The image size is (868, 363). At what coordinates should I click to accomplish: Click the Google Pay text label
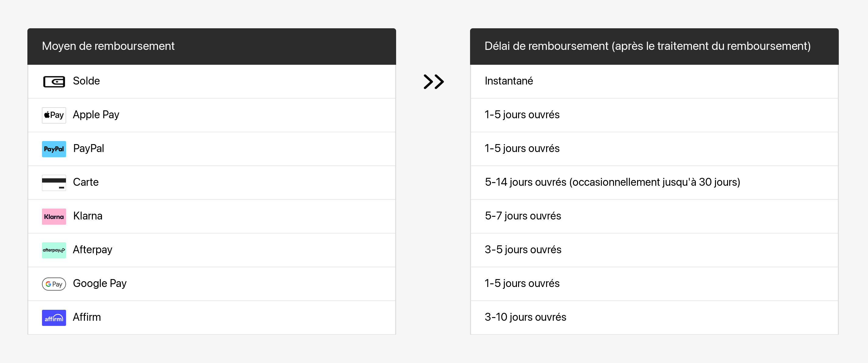[100, 283]
